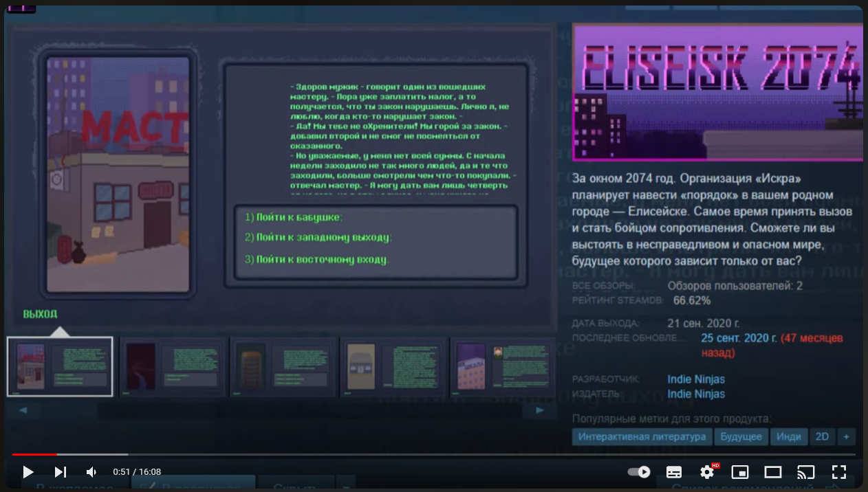Toggle autoplay switch
This screenshot has width=868, height=492.
point(639,472)
